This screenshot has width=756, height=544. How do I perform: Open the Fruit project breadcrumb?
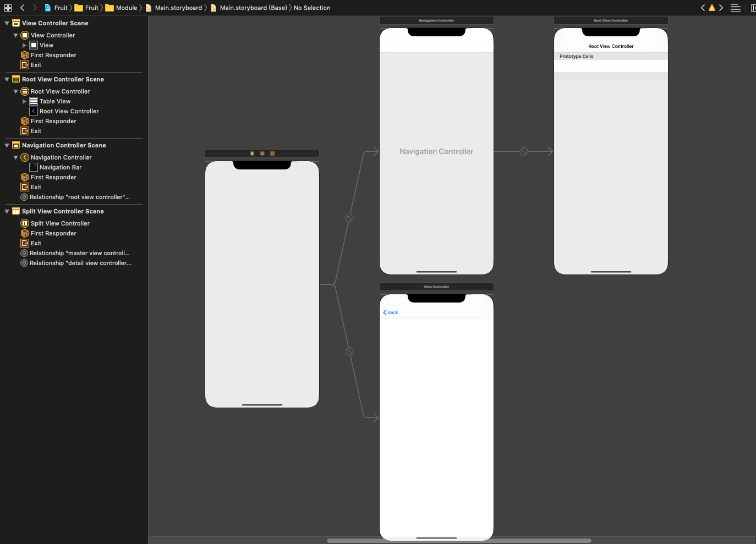pos(56,8)
